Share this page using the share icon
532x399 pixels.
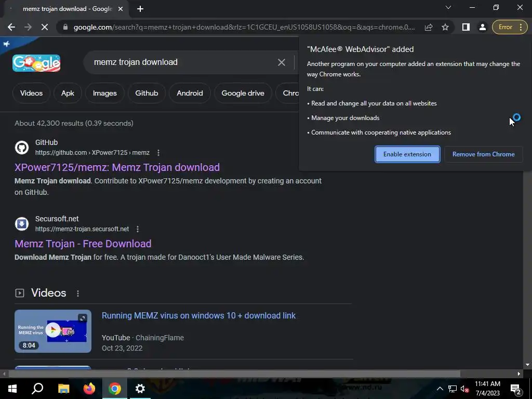(x=429, y=27)
